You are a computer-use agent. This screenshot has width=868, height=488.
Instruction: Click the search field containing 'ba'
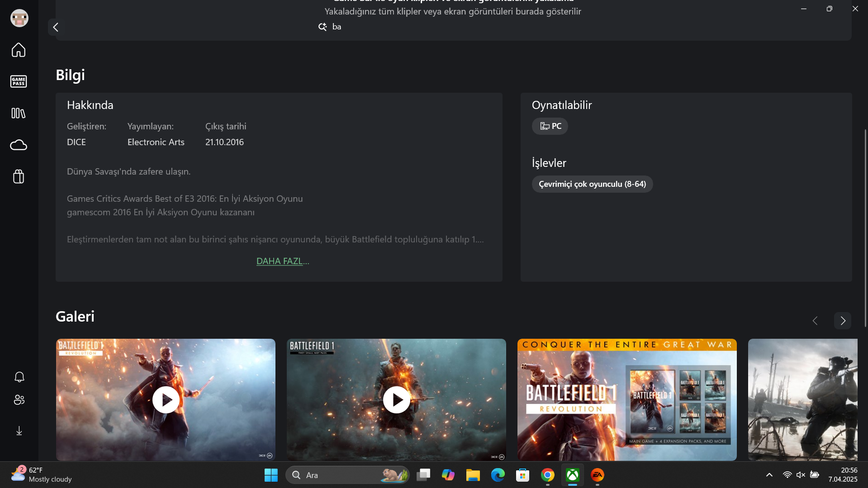[x=452, y=27]
